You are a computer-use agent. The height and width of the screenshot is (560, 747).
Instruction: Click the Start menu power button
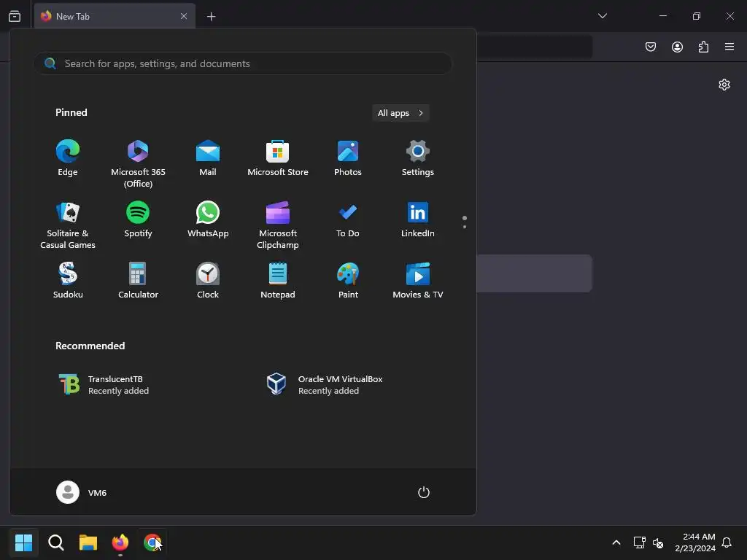pyautogui.click(x=424, y=492)
